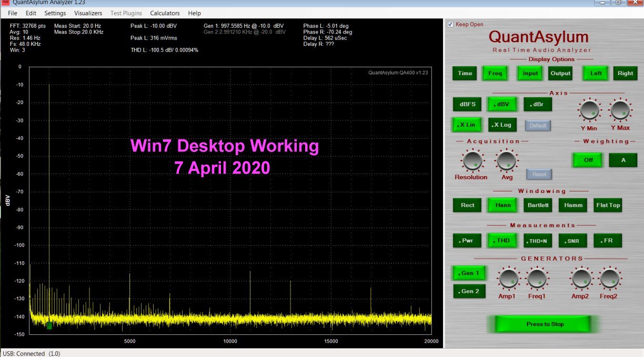Image resolution: width=644 pixels, height=357 pixels.
Task: Click the acquisition Reset button
Action: point(539,174)
